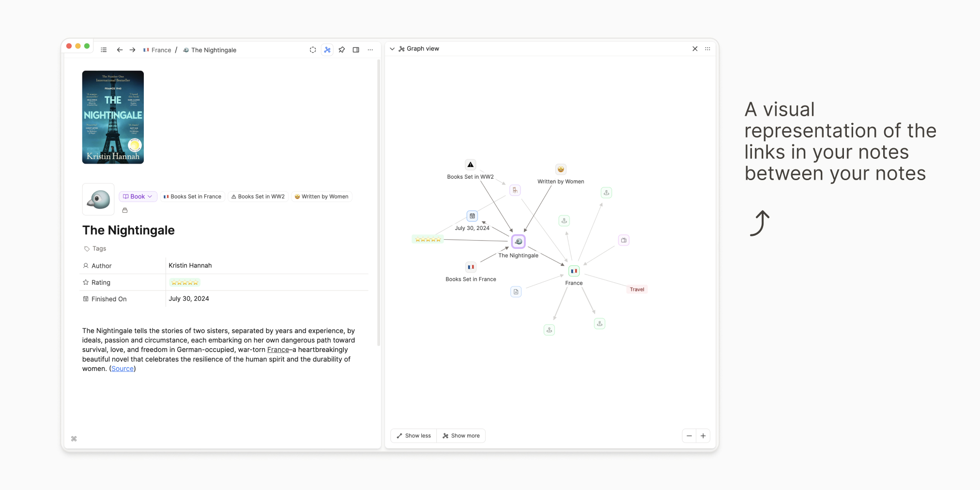
Task: Click the command key icon at bottom left
Action: click(x=74, y=439)
